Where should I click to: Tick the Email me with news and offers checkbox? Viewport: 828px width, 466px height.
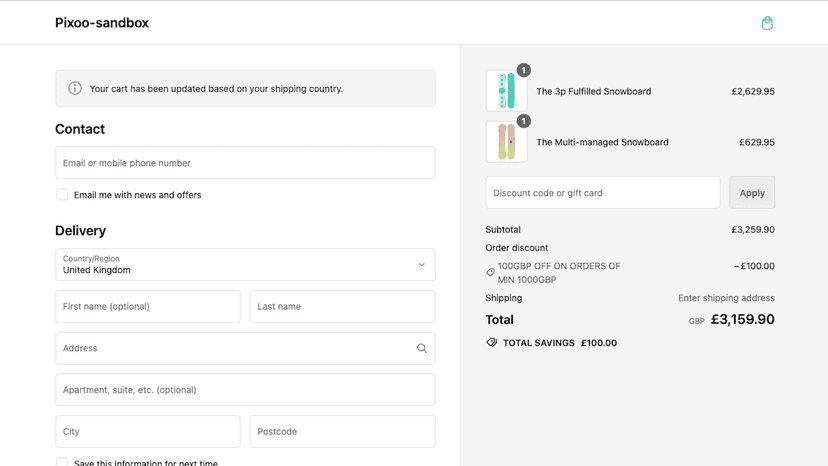62,194
